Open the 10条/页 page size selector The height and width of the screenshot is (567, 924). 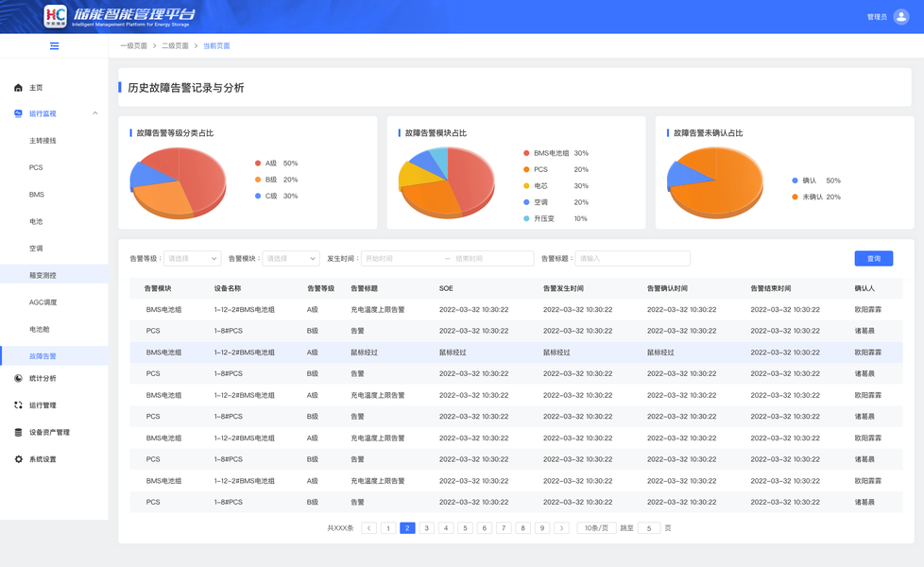coord(596,528)
